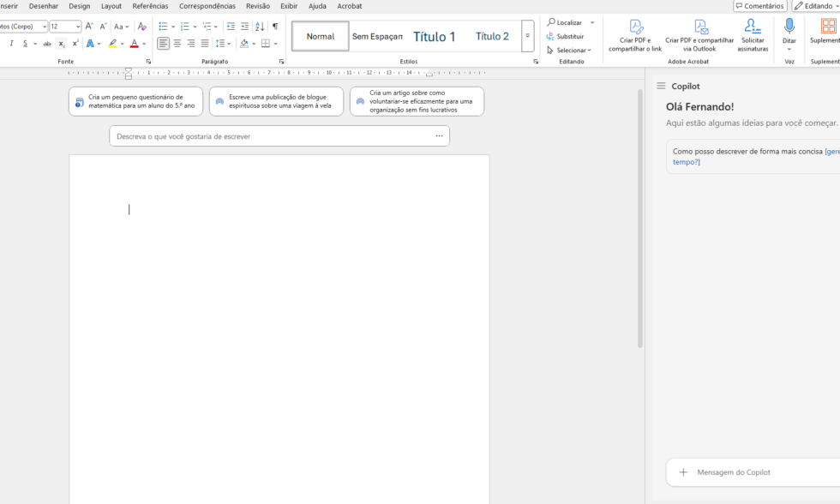Open the font size dropdown
Image resolution: width=840 pixels, height=504 pixels.
[78, 26]
